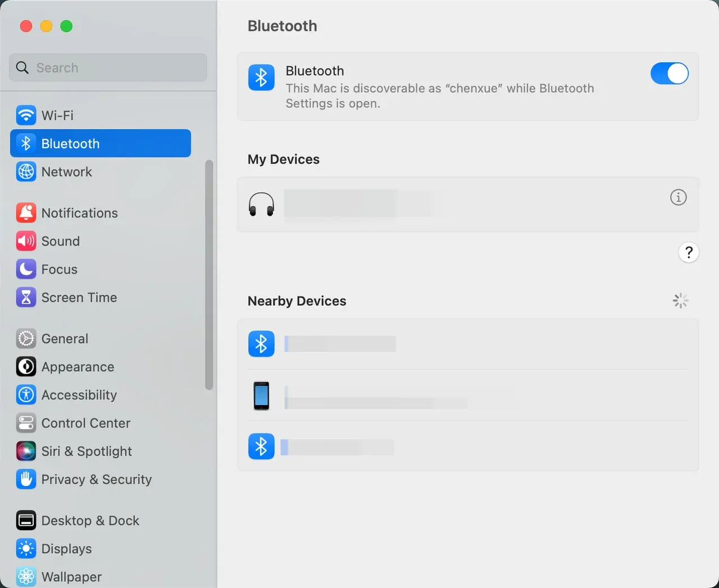Open Sound settings label
The width and height of the screenshot is (719, 588).
pyautogui.click(x=61, y=241)
